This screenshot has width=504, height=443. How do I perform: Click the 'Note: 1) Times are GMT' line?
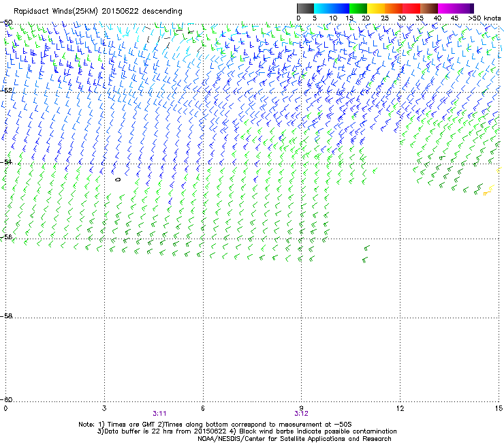(x=215, y=425)
